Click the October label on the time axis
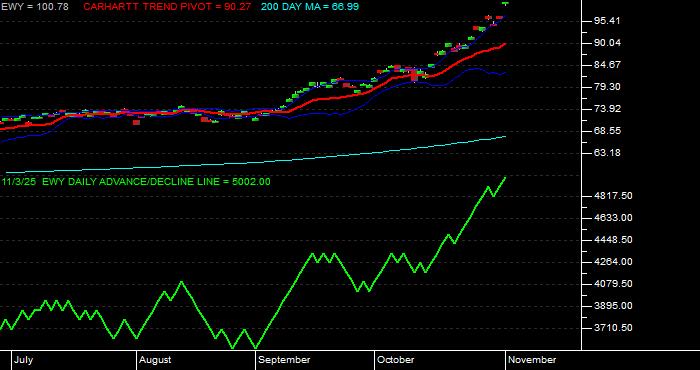Screen dimensions: 700x370 [395, 360]
